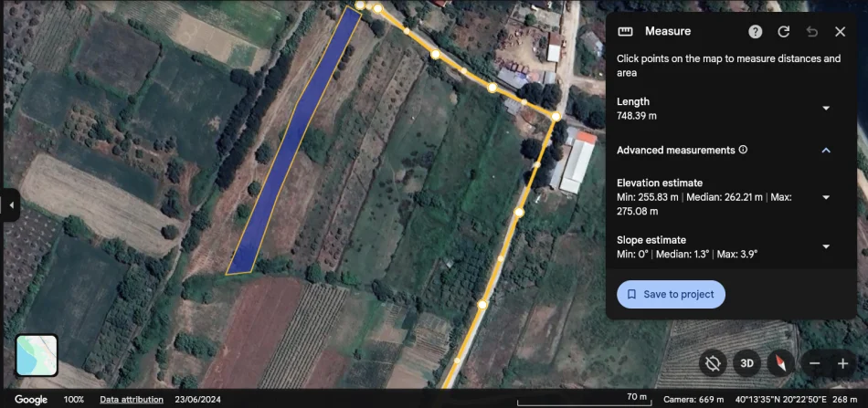Open the Length units dropdown

pos(826,108)
